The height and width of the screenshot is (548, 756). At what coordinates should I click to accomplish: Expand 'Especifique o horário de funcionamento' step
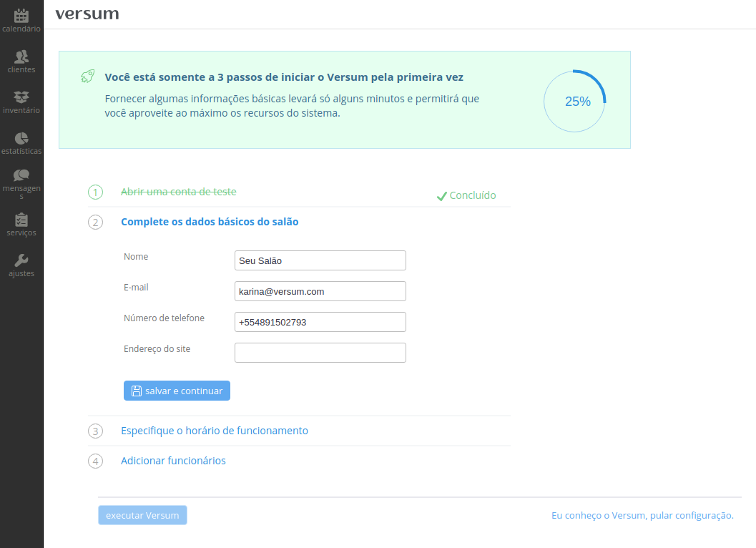tap(215, 431)
